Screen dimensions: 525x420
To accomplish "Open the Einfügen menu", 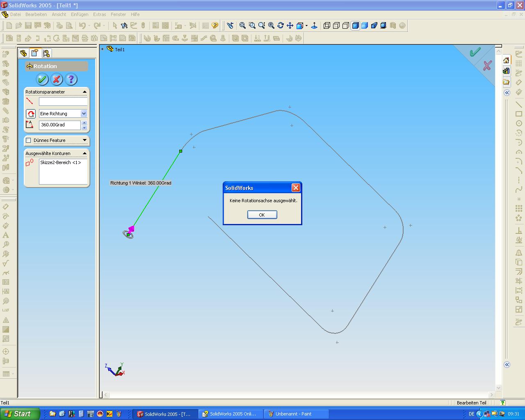I will click(79, 14).
